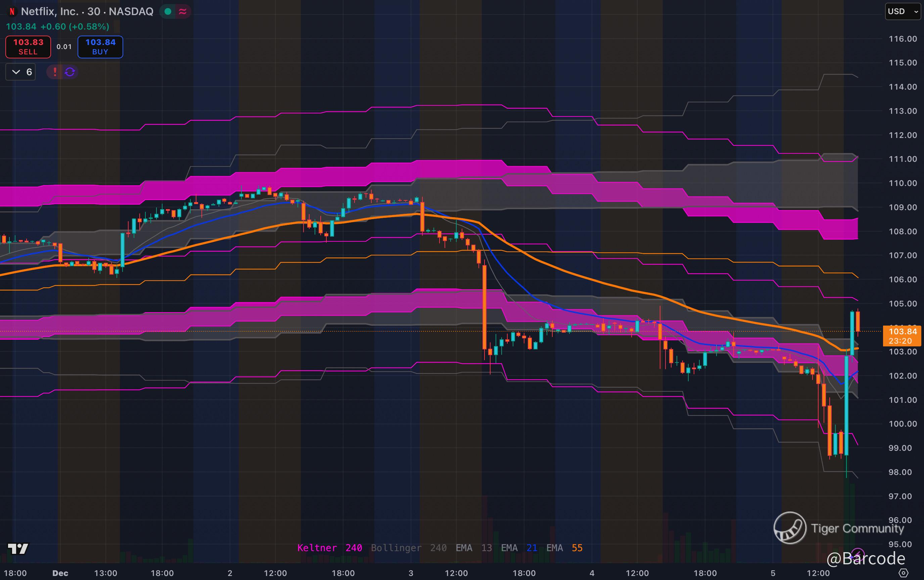Screen dimensions: 924x580
Task: Click the Keltner 240 indicator label
Action: 329,548
